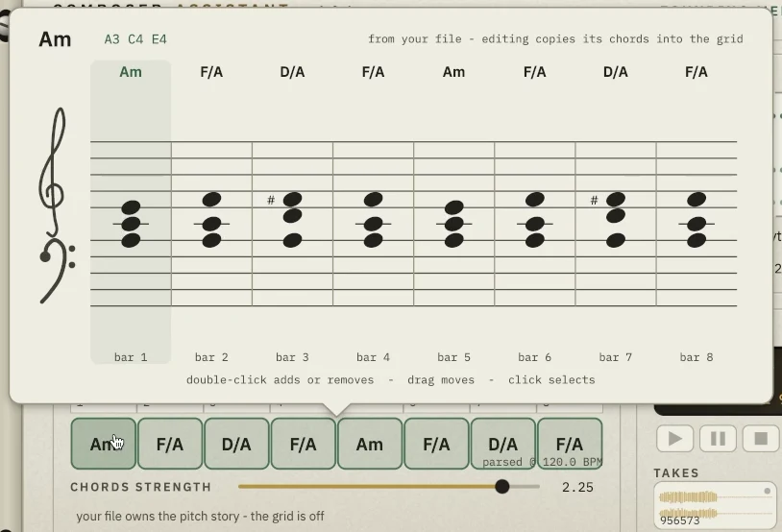Select the bar 4 F/A column label
This screenshot has width=782, height=532.
click(373, 72)
